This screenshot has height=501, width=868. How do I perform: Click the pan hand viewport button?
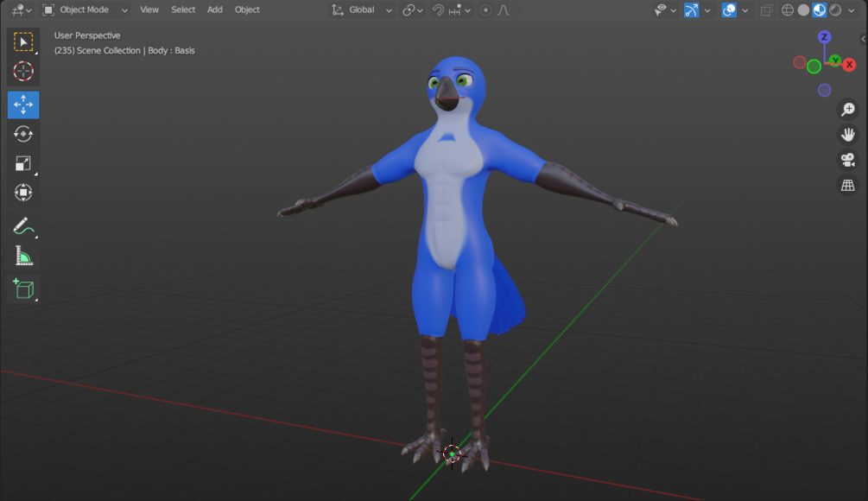847,135
